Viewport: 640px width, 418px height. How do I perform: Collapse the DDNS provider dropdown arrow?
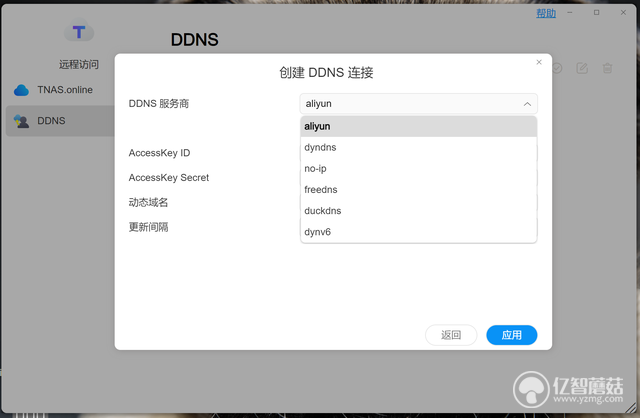[527, 104]
